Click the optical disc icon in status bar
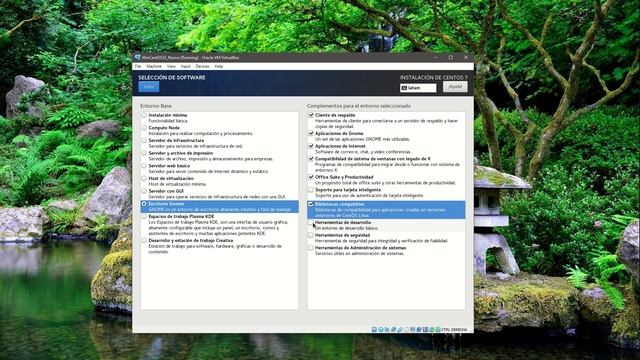The image size is (640, 360). [x=381, y=329]
